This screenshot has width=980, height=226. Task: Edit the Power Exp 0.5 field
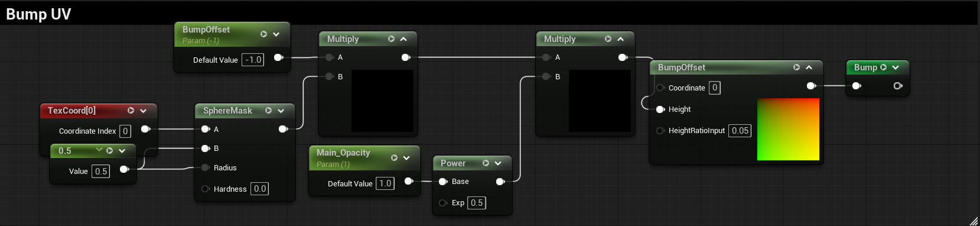pos(477,203)
